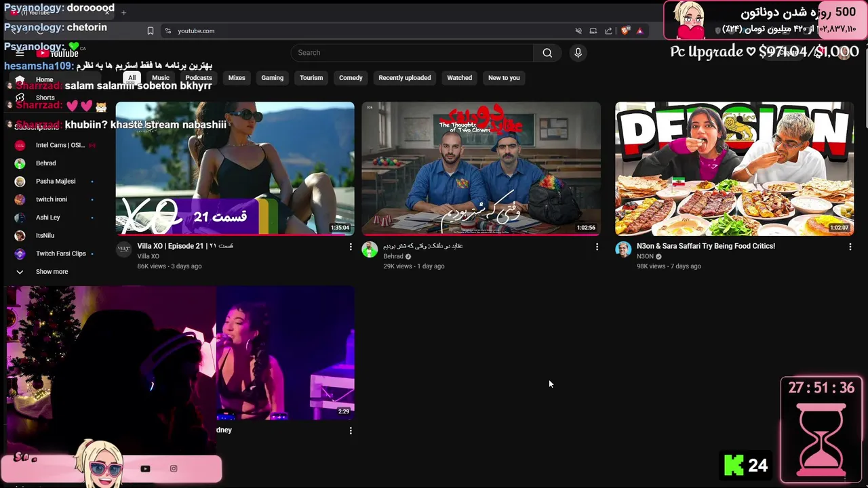Open the YouTube hamburger guide menu
Screen dimensions: 868x488
[x=20, y=54]
